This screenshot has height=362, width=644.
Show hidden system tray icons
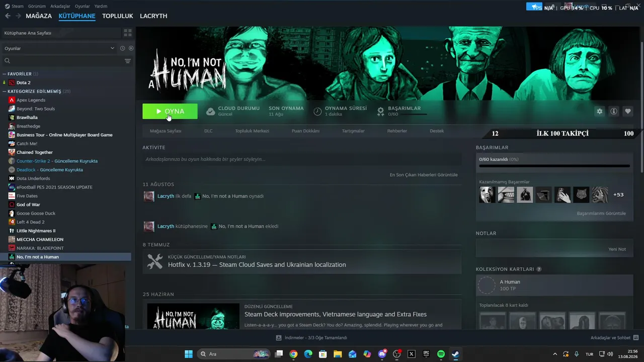[555, 354]
